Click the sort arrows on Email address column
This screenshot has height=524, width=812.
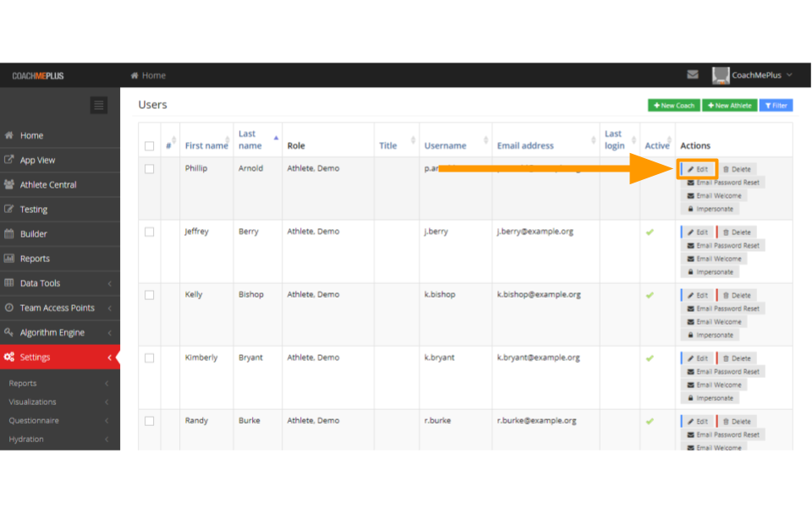594,139
